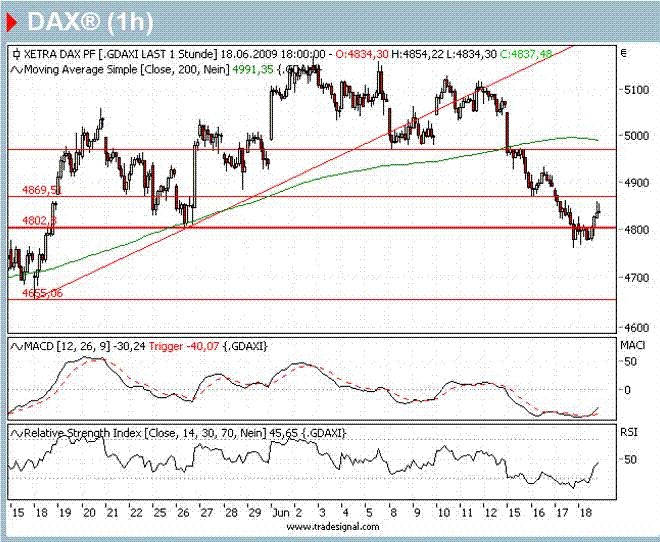660x542 pixels.
Task: Click the opening price O:4834,30
Action: click(x=362, y=54)
